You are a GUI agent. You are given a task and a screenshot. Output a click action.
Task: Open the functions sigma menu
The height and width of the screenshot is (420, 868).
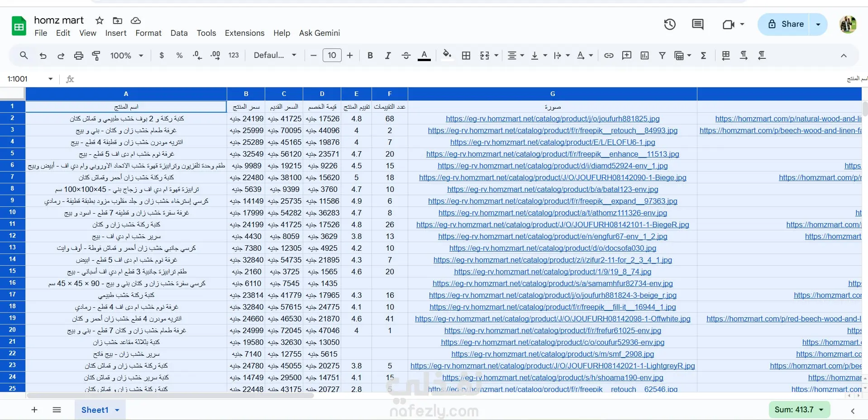(x=703, y=55)
